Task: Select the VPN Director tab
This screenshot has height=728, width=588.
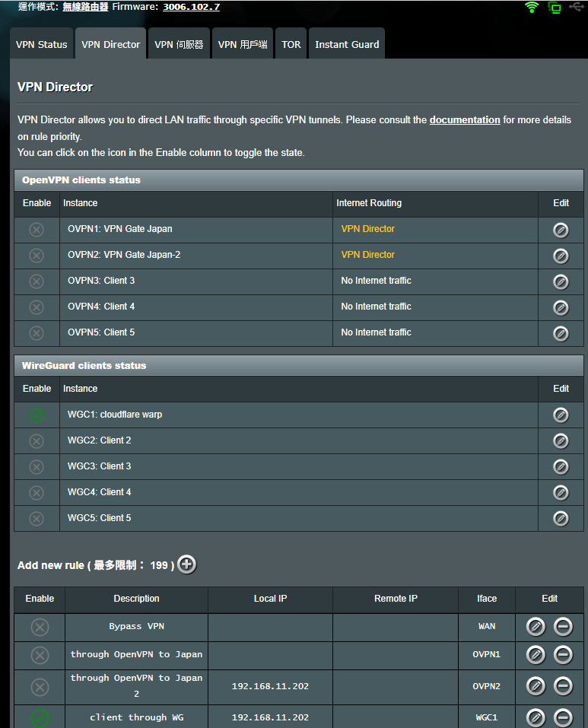Action: pyautogui.click(x=111, y=44)
